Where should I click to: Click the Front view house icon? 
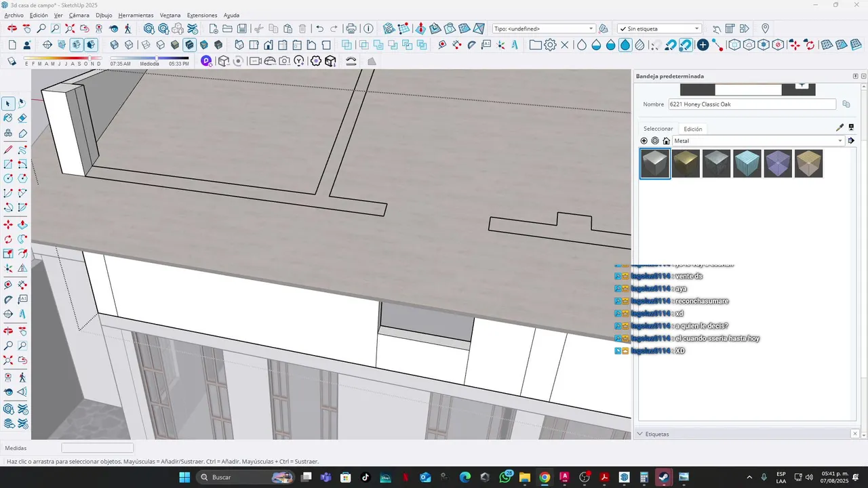(269, 45)
